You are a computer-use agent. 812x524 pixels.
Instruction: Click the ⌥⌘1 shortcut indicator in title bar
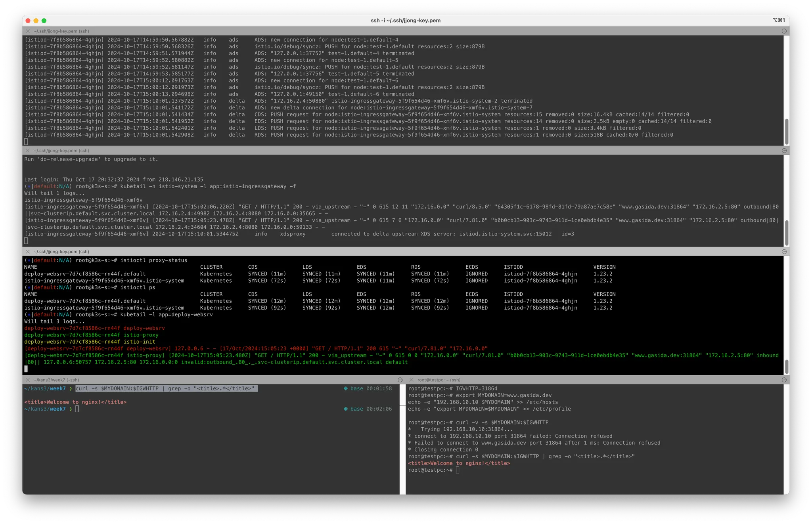[x=779, y=20]
